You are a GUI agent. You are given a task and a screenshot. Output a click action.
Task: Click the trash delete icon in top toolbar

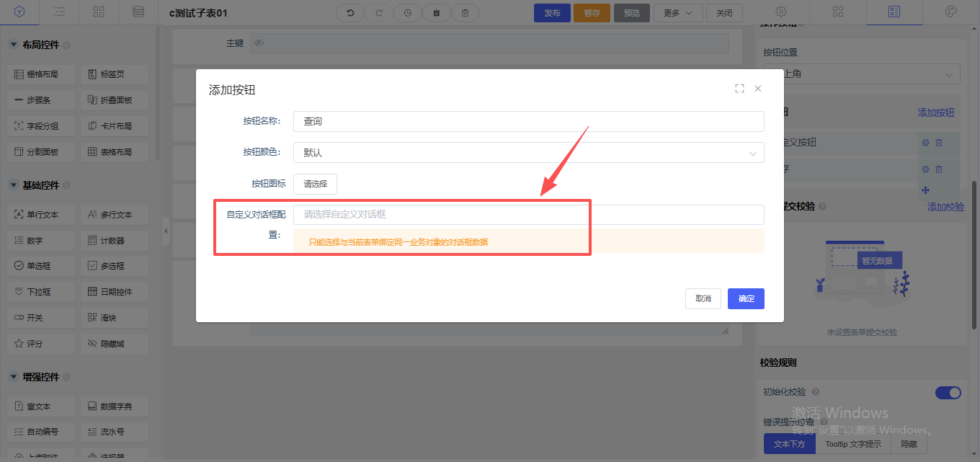(x=465, y=13)
